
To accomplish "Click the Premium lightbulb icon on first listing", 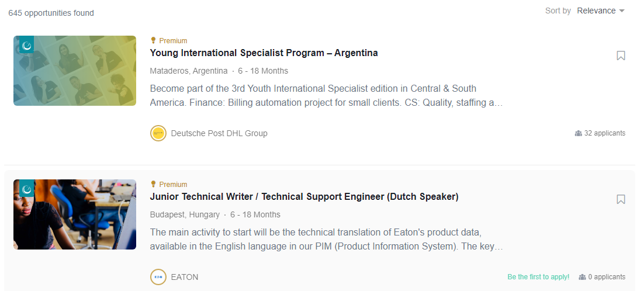I will pos(153,40).
